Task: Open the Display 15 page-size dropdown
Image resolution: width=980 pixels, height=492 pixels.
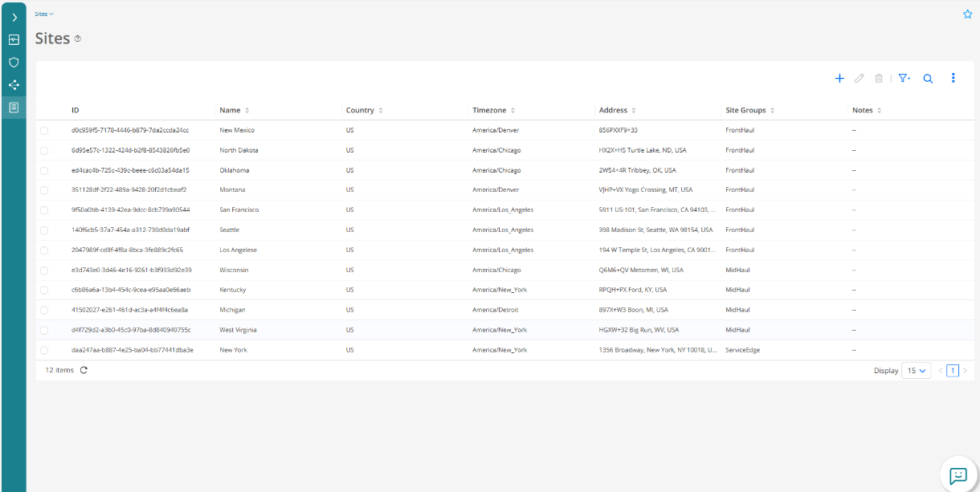Action: coord(917,371)
